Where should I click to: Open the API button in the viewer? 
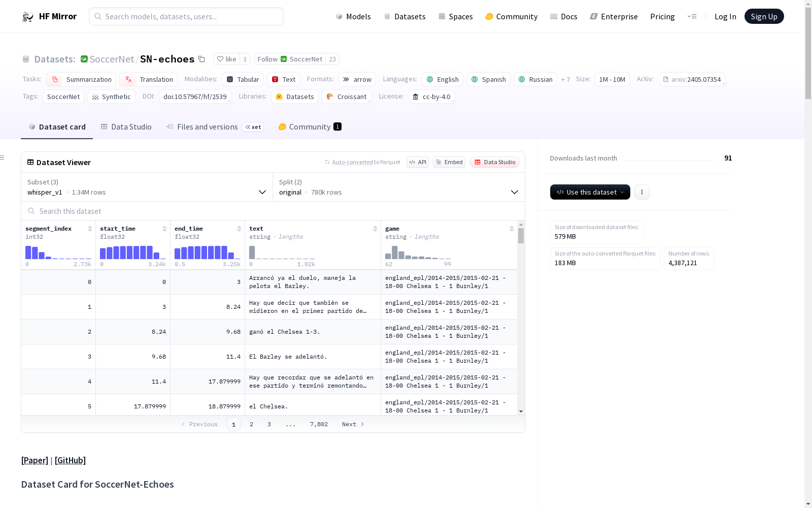pos(418,162)
